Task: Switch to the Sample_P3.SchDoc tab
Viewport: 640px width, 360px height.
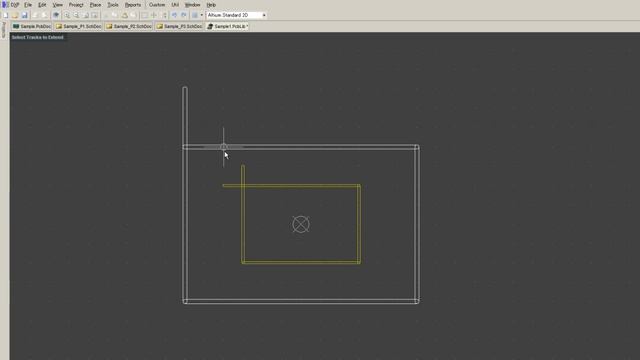Action: coord(179,26)
